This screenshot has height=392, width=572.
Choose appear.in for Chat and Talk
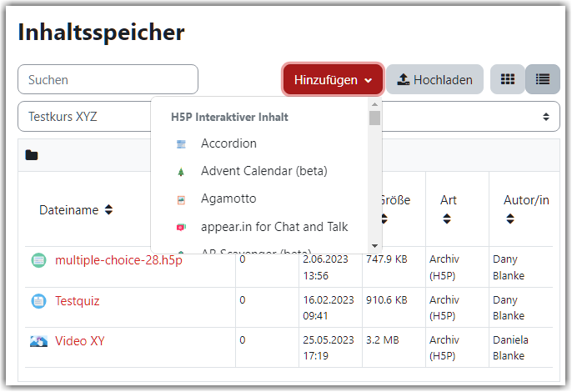coord(274,227)
